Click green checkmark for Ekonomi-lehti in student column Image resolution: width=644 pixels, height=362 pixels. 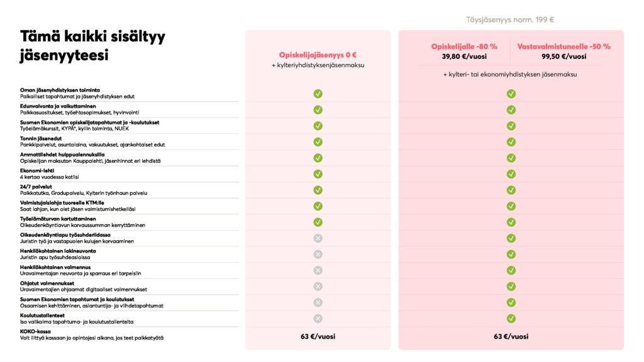318,174
